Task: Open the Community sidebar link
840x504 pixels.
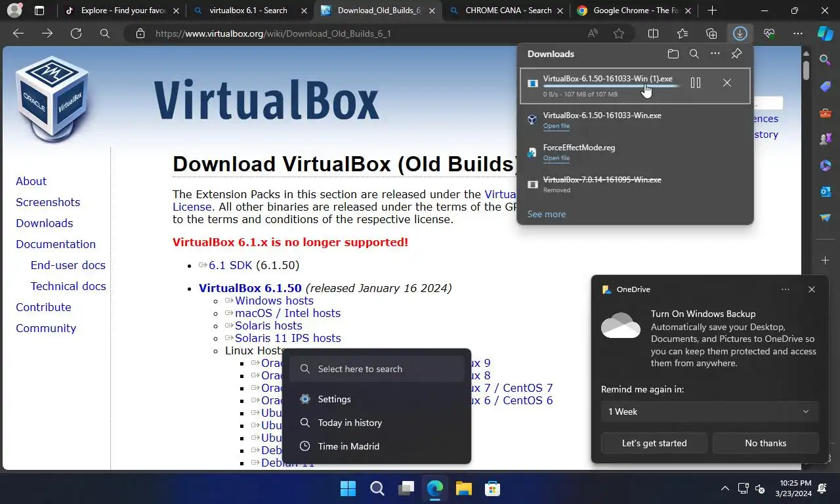Action: [46, 328]
